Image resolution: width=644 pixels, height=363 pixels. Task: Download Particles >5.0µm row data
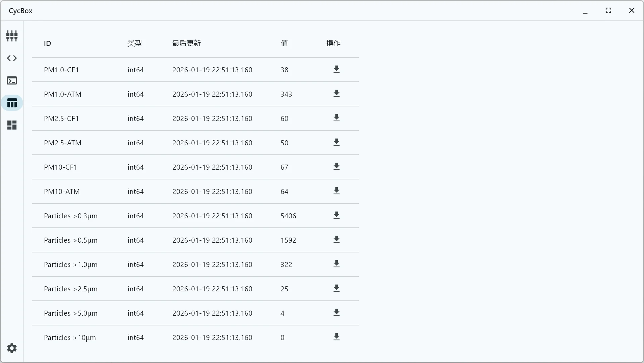pos(337,313)
